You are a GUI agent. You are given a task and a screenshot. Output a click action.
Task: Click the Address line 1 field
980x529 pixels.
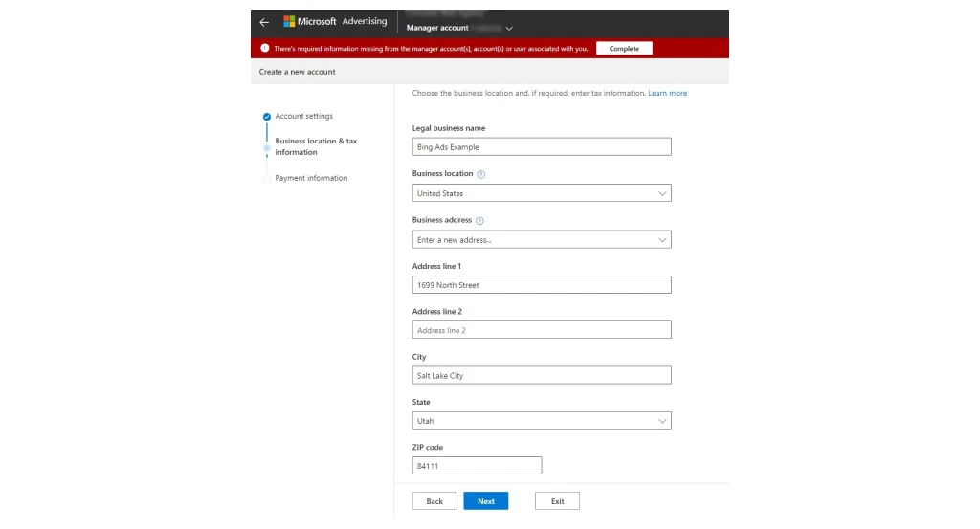(x=542, y=285)
